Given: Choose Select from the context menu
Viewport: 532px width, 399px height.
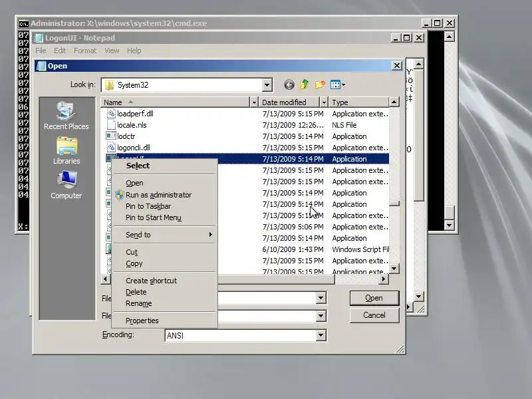Looking at the screenshot, I should tap(164, 166).
